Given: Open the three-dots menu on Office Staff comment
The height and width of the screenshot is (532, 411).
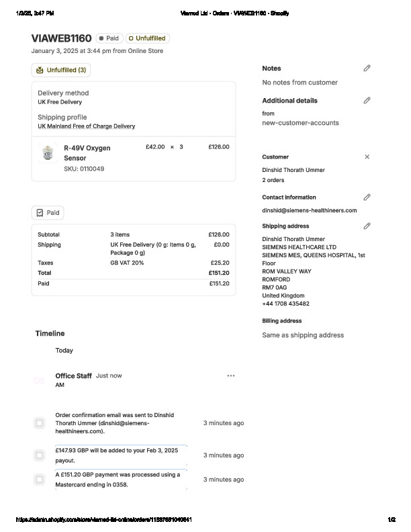Looking at the screenshot, I should click(x=231, y=376).
